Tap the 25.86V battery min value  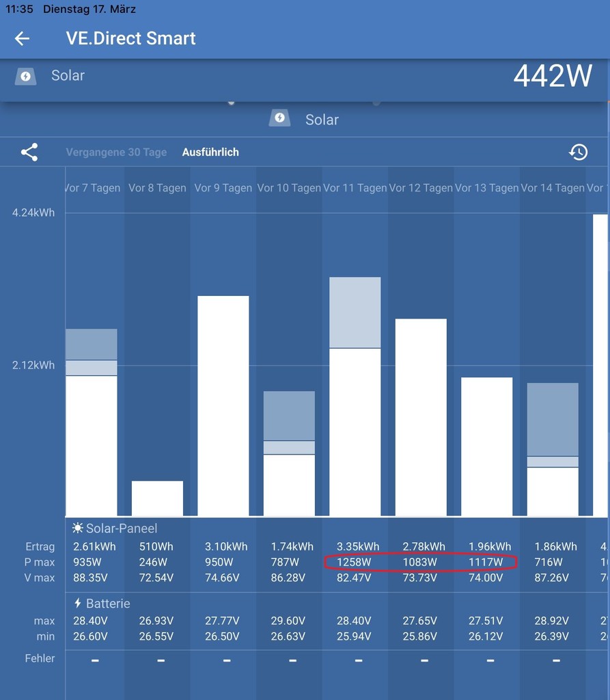coord(420,636)
